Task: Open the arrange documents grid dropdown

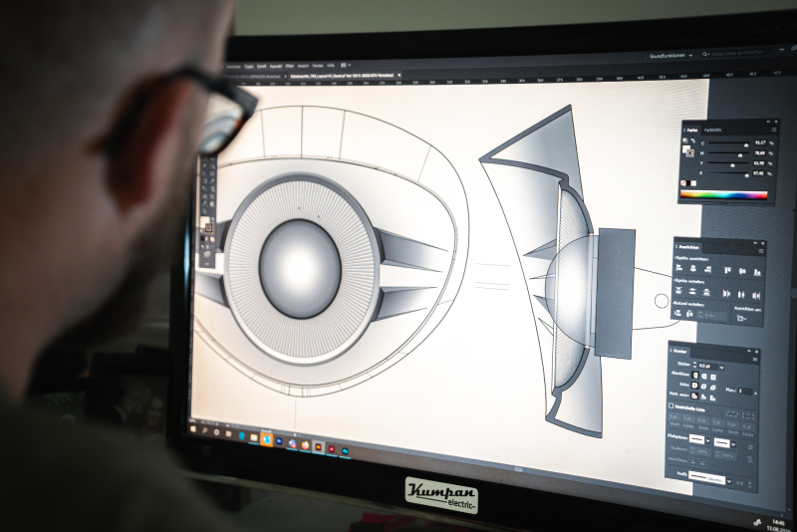Action: point(346,65)
